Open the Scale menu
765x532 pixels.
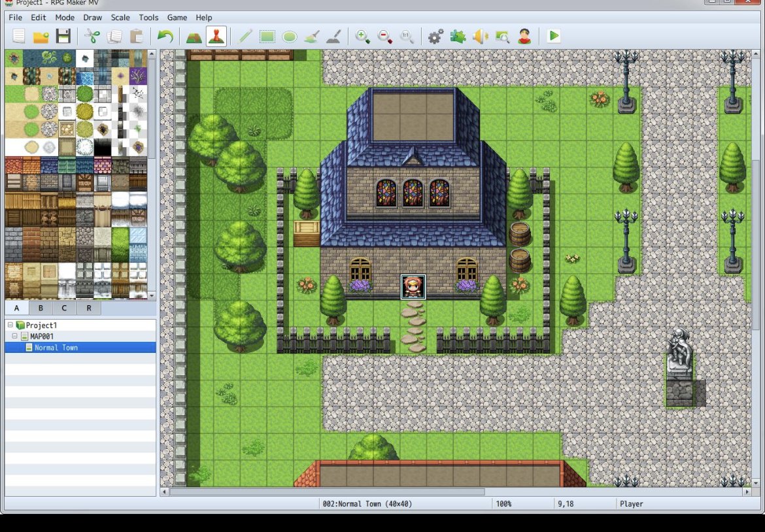coord(120,17)
